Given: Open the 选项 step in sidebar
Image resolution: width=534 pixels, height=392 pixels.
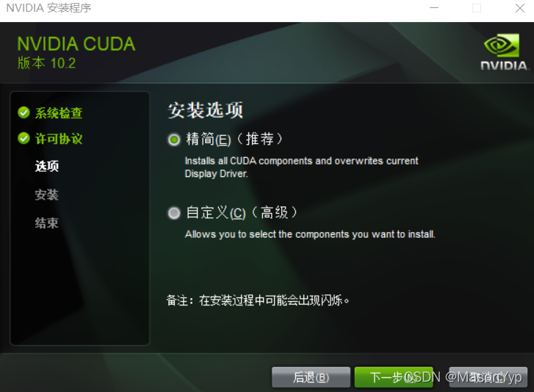Looking at the screenshot, I should click(47, 167).
